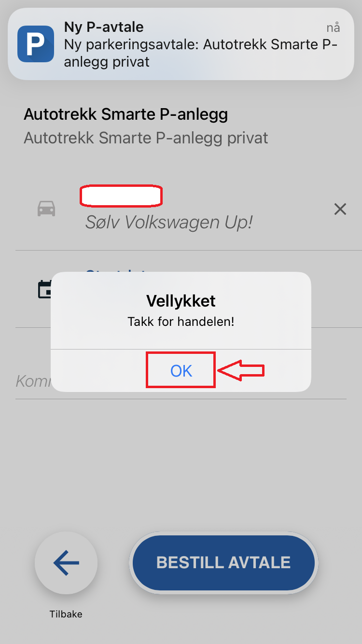Tap the Takk for handelen! message
This screenshot has height=644, width=362.
click(181, 322)
